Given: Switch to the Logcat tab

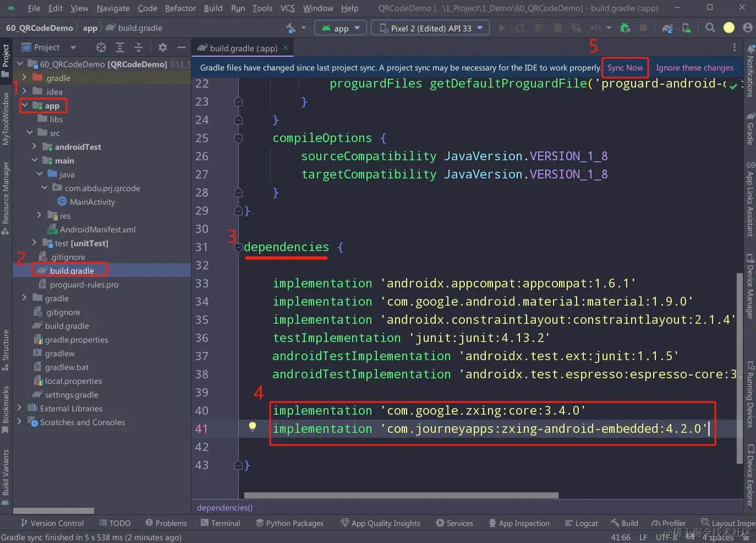Looking at the screenshot, I should 582,523.
